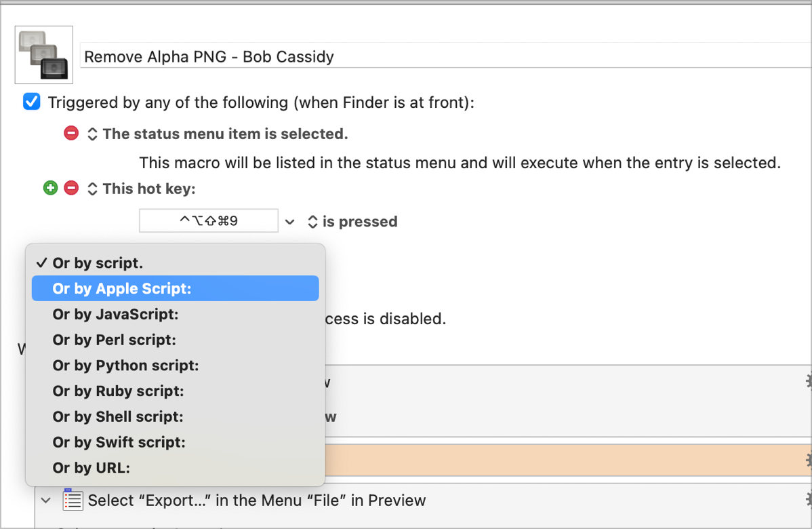Open gear menu on the Export action row
The height and width of the screenshot is (529, 812).
coord(808,501)
